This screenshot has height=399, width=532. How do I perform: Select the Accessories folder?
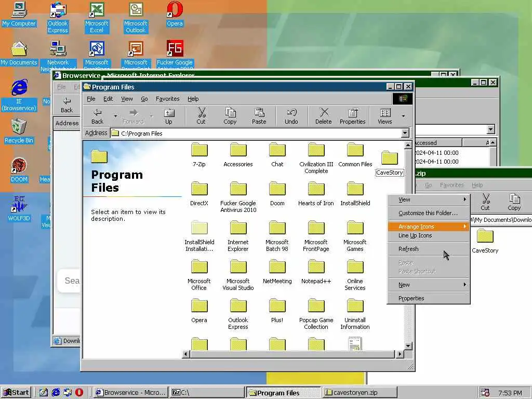tap(238, 155)
